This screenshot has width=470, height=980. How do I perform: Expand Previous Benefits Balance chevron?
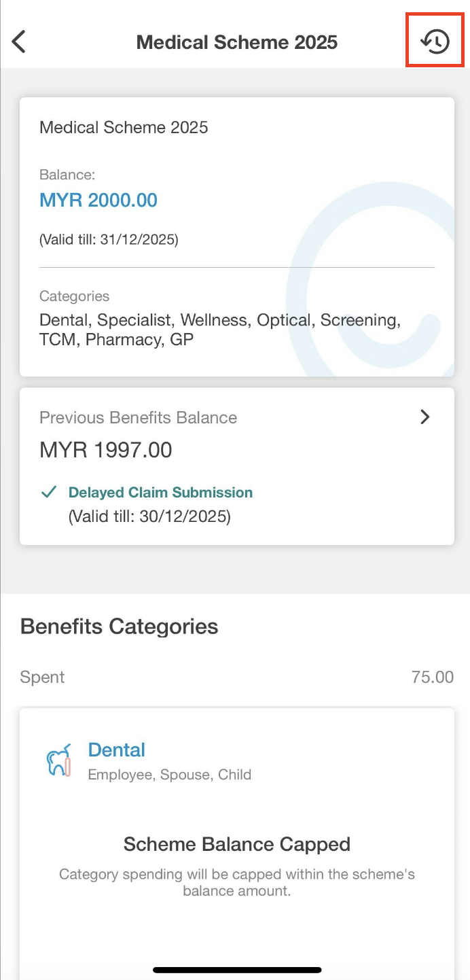[x=425, y=417]
